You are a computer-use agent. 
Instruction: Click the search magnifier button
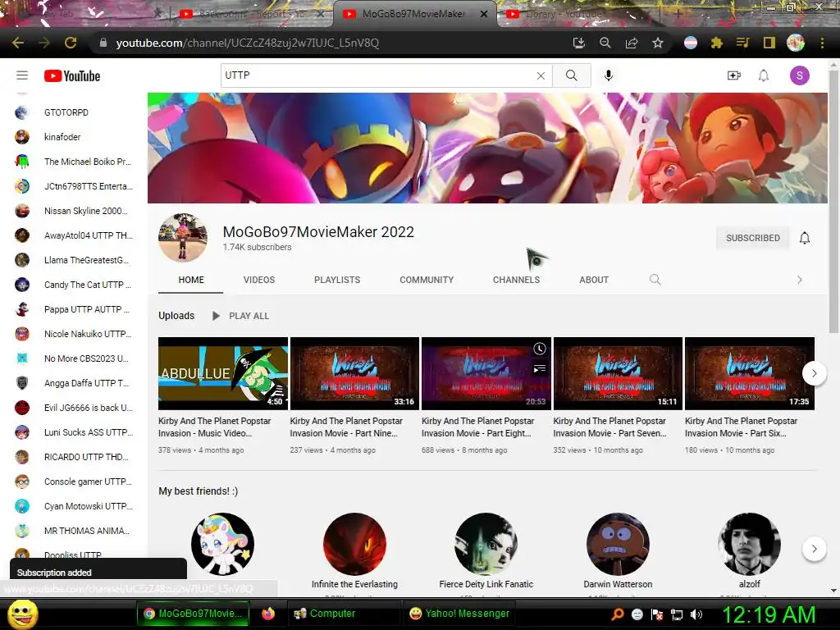click(x=572, y=75)
